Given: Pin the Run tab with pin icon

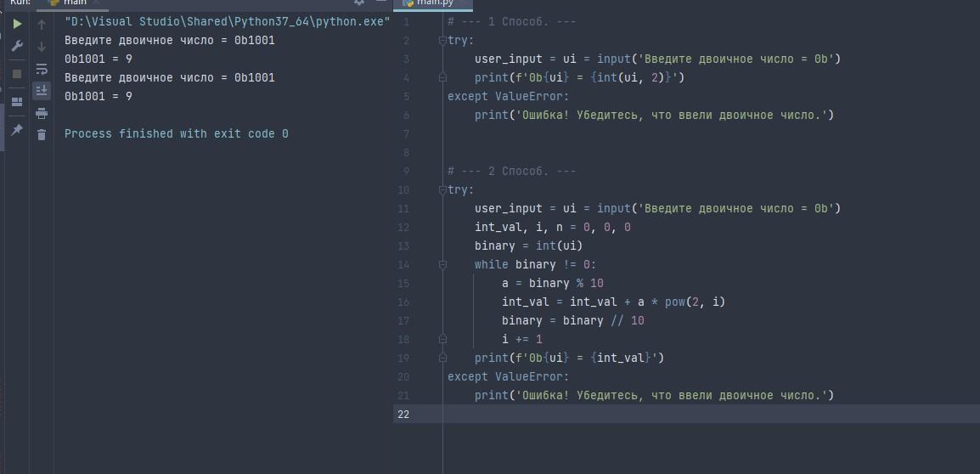Looking at the screenshot, I should [x=17, y=129].
